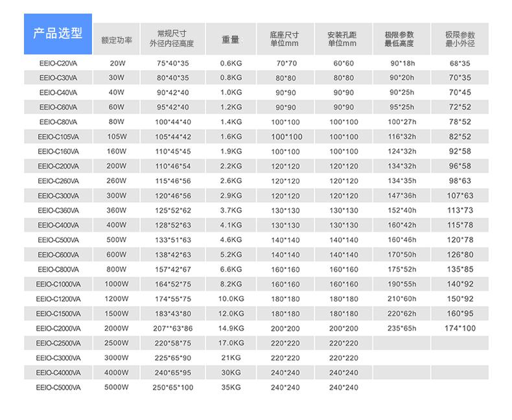This screenshot has width=512, height=420.
Task: Select model EEIO-C1000VA
Action: 58,284
